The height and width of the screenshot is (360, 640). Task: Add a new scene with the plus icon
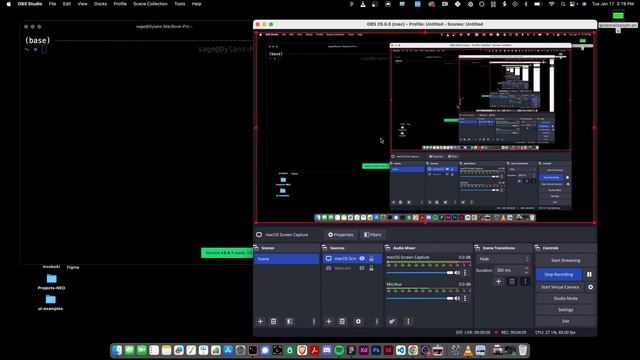(x=260, y=321)
